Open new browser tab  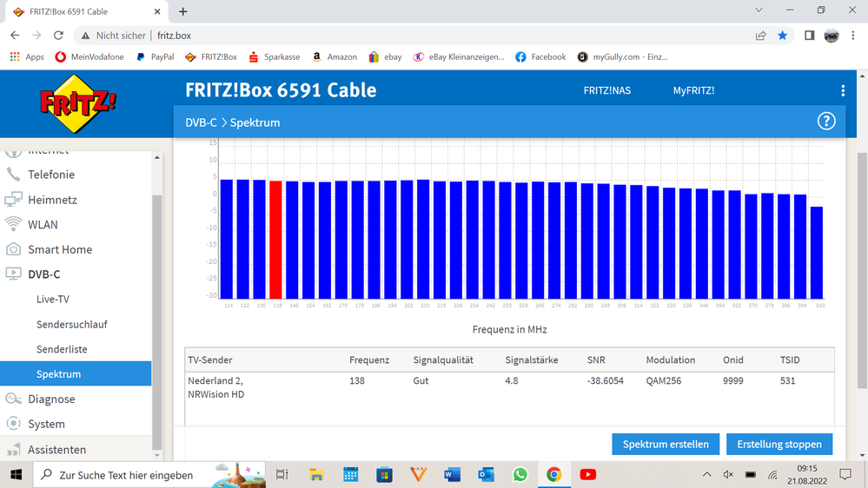point(183,11)
